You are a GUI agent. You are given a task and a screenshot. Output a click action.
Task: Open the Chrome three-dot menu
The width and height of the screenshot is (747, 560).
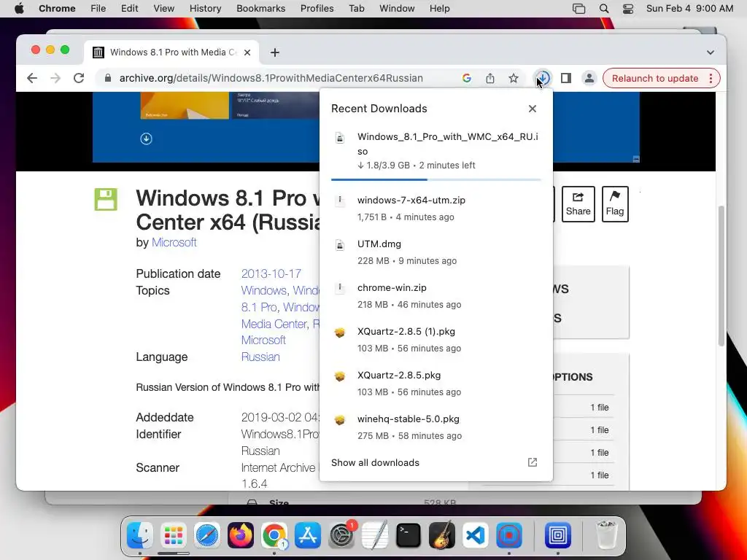click(711, 78)
